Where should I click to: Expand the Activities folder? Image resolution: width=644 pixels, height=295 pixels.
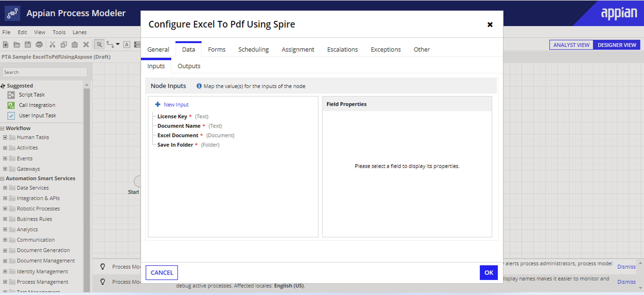point(5,148)
